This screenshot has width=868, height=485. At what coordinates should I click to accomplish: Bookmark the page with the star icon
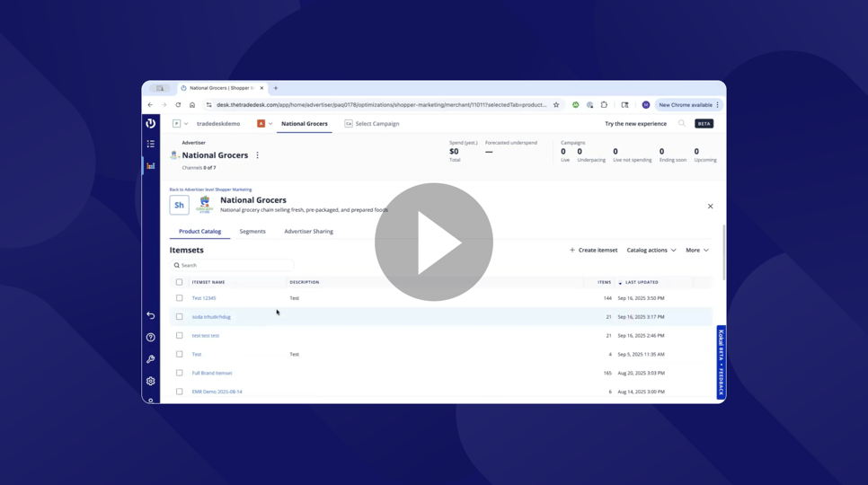556,105
